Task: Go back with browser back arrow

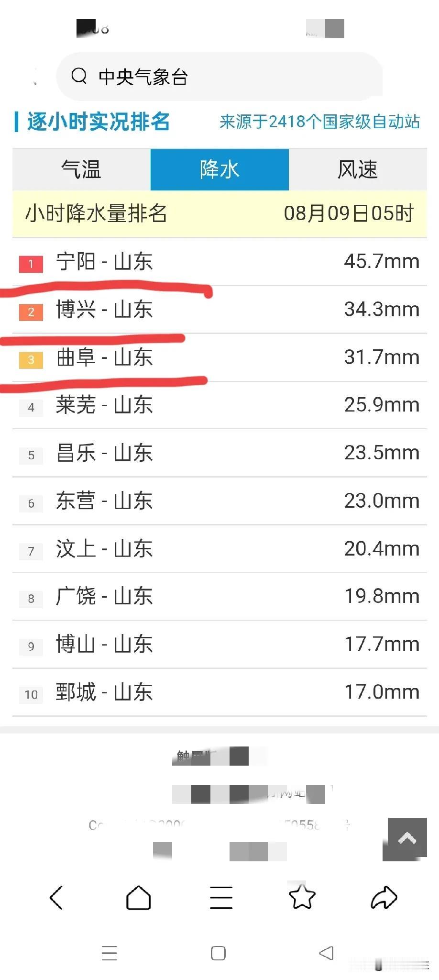Action: coord(56,897)
